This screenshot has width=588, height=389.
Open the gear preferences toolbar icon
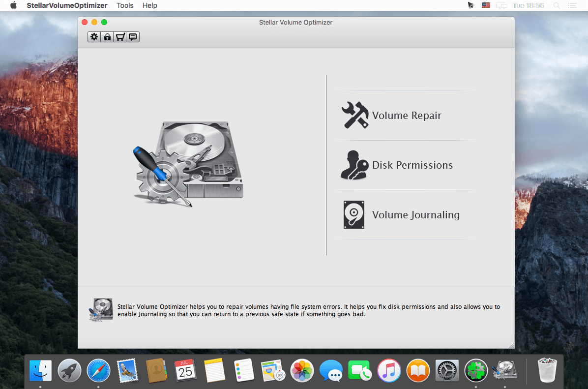point(94,37)
